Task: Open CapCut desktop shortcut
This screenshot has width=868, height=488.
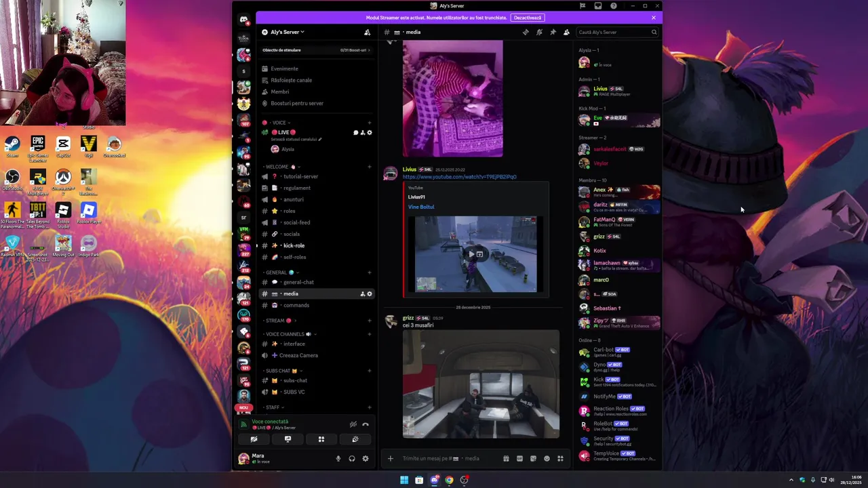Action: coord(63,146)
